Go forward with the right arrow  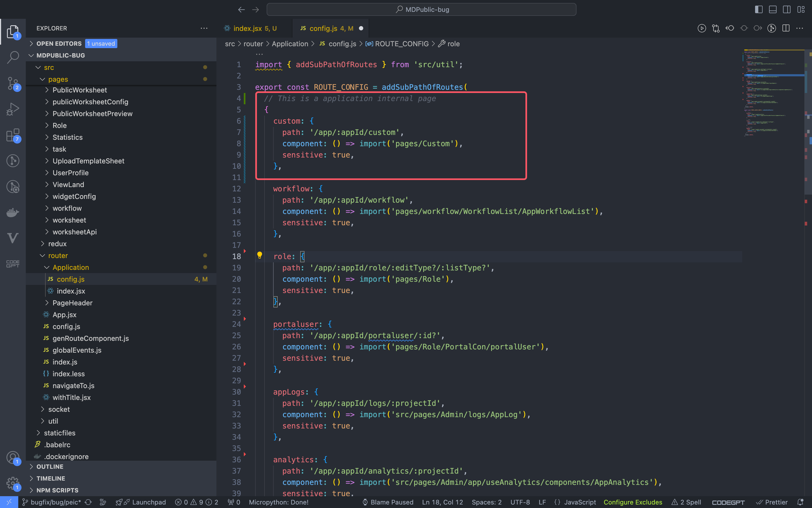click(255, 9)
